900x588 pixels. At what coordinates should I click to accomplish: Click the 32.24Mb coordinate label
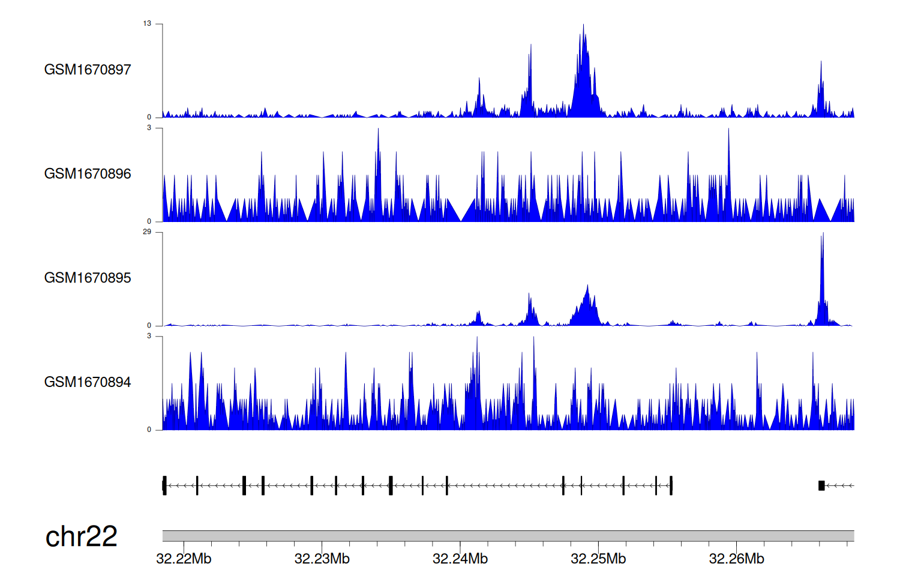460,559
